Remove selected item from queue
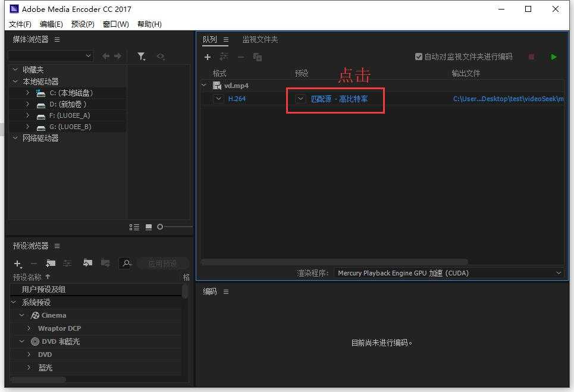 pos(240,57)
